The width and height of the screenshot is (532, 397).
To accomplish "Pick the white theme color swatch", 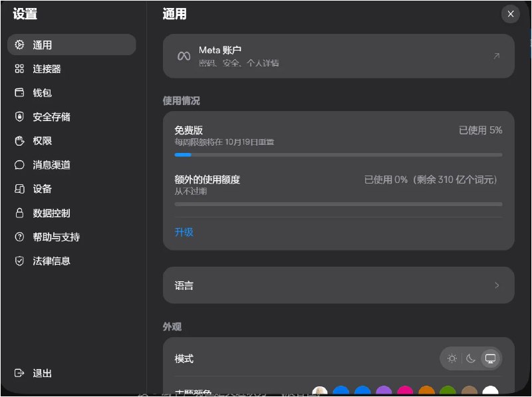I will [x=490, y=391].
